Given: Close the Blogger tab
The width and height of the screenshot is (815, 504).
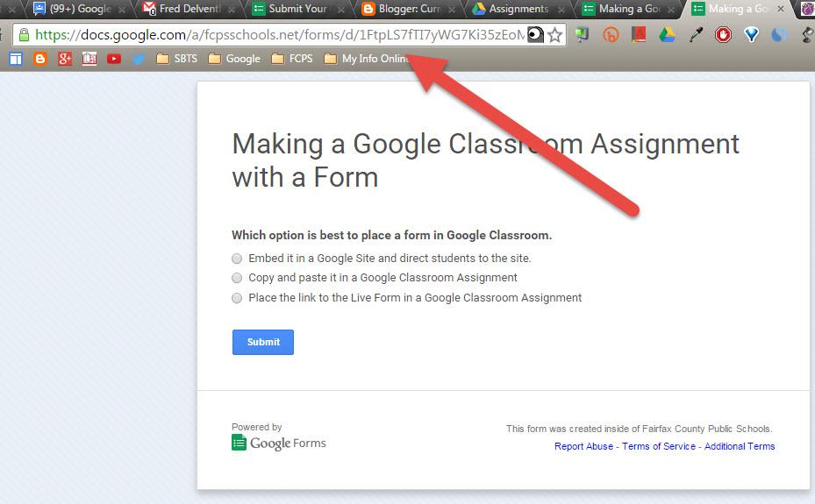Looking at the screenshot, I should coord(452,10).
